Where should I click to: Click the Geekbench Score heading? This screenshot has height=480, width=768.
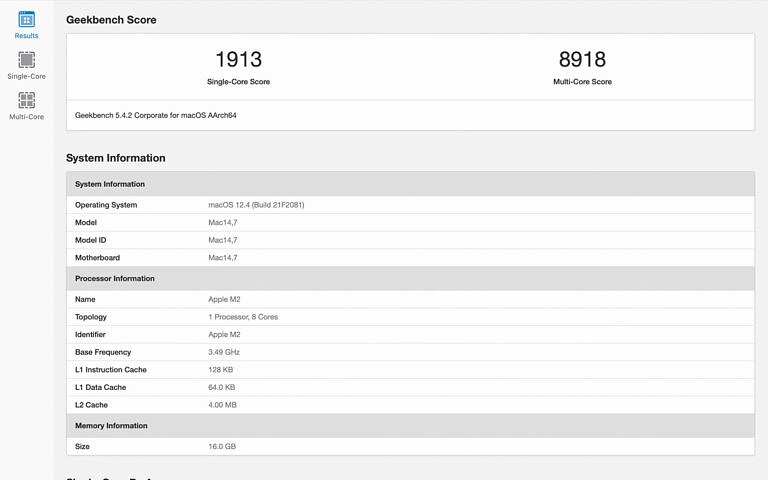(x=111, y=20)
